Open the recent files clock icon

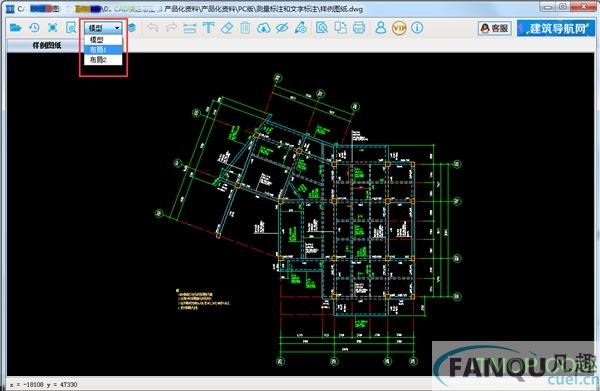[34, 28]
